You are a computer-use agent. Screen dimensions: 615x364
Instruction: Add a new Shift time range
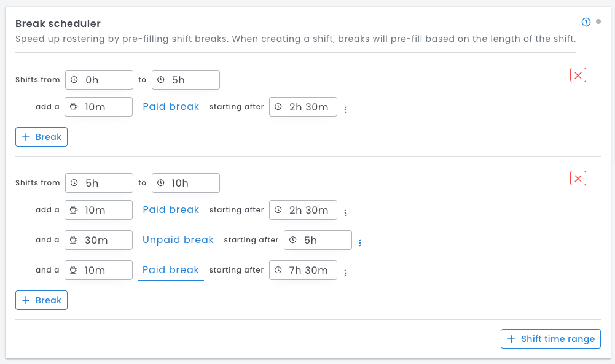550,339
